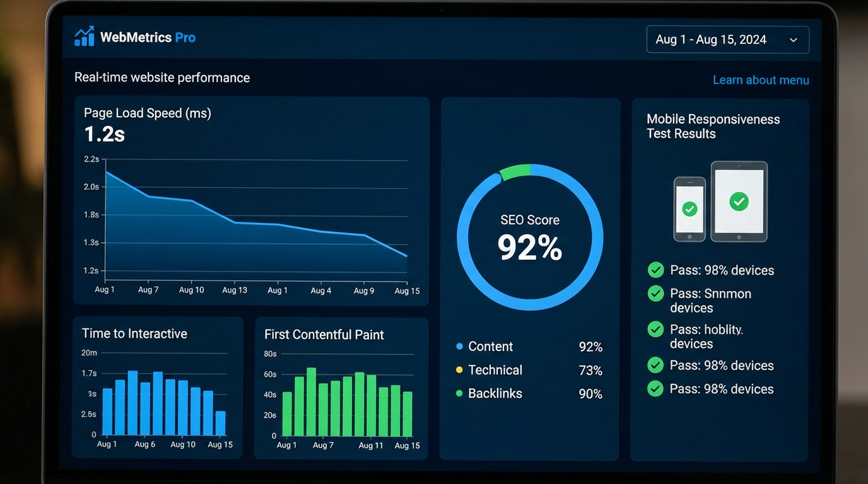The height and width of the screenshot is (484, 868).
Task: Toggle the Backlinks legend indicator
Action: pyautogui.click(x=459, y=393)
